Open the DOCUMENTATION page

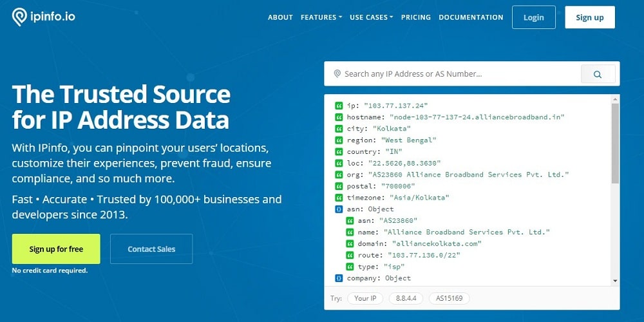point(471,17)
